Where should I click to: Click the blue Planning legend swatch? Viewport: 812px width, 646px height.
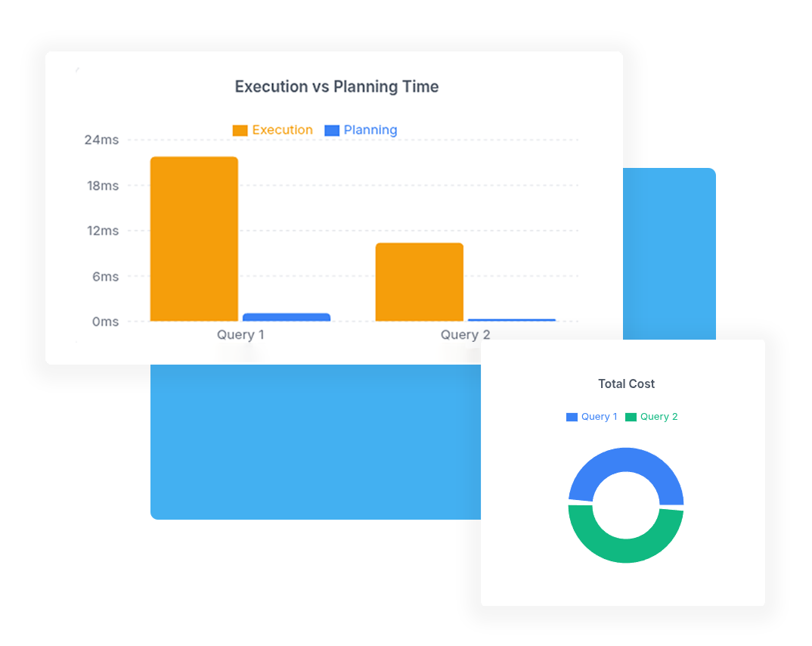click(x=332, y=131)
